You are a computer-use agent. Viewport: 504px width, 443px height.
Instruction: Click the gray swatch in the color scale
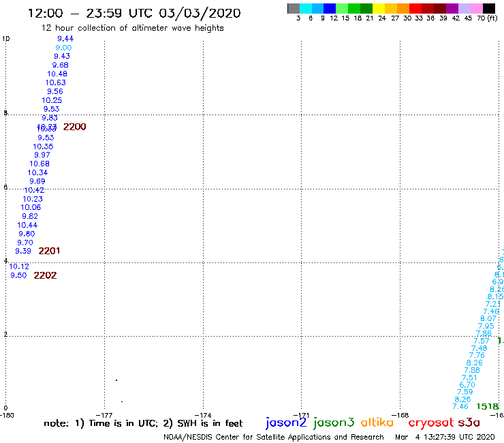[x=294, y=8]
